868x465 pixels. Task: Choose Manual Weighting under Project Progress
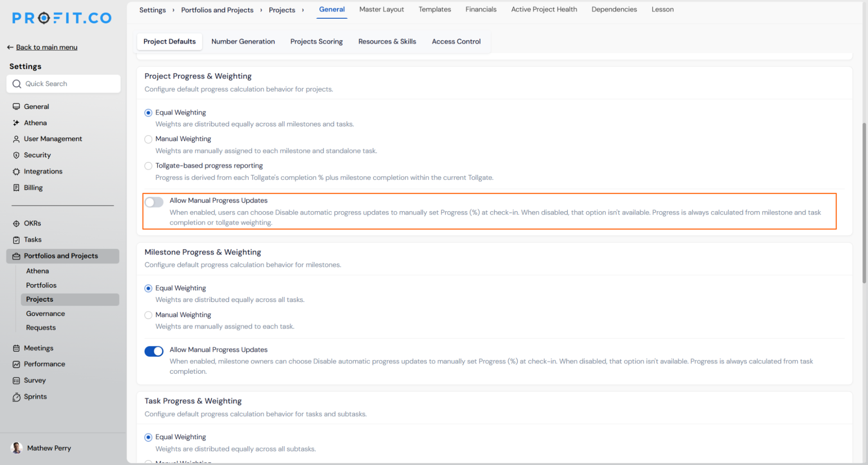point(148,139)
